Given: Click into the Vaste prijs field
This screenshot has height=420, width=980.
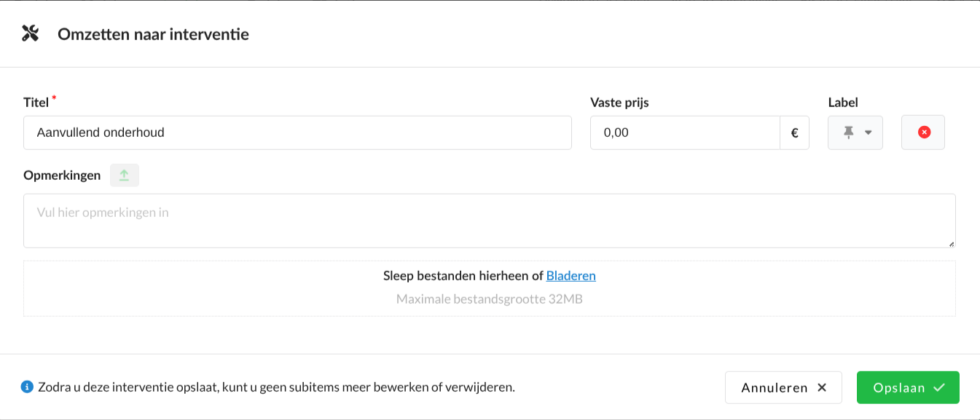Looking at the screenshot, I should pyautogui.click(x=685, y=133).
